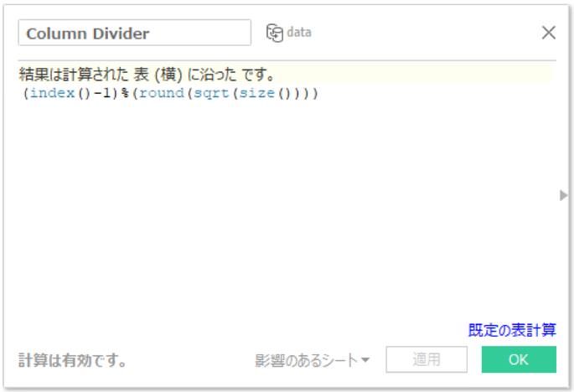Place cursor on the index function
Image resolution: width=574 pixels, height=392 pixels.
(49, 93)
